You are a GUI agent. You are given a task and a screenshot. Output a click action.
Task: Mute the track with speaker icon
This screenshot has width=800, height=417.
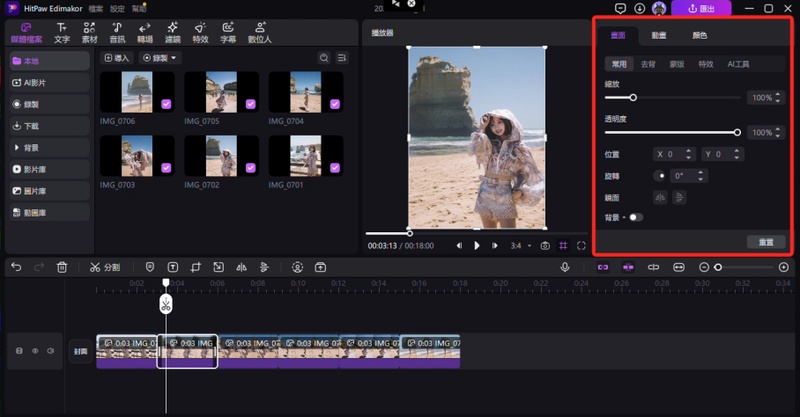point(51,351)
